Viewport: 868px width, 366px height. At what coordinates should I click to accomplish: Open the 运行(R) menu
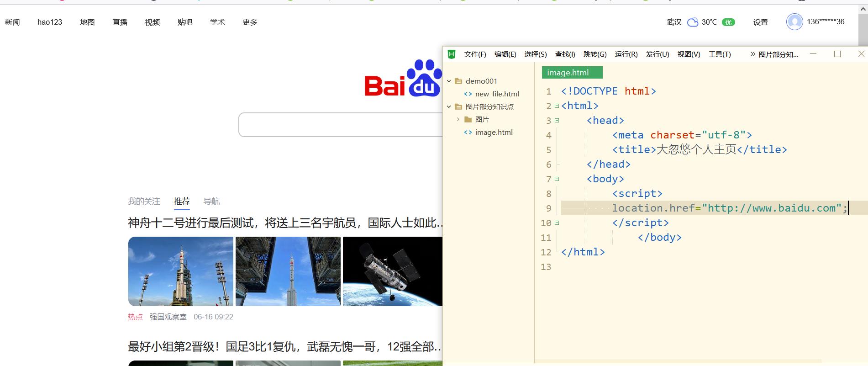tap(626, 54)
